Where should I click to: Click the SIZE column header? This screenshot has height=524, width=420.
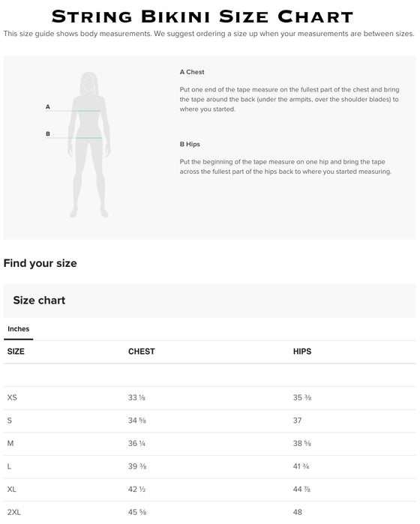[16, 352]
